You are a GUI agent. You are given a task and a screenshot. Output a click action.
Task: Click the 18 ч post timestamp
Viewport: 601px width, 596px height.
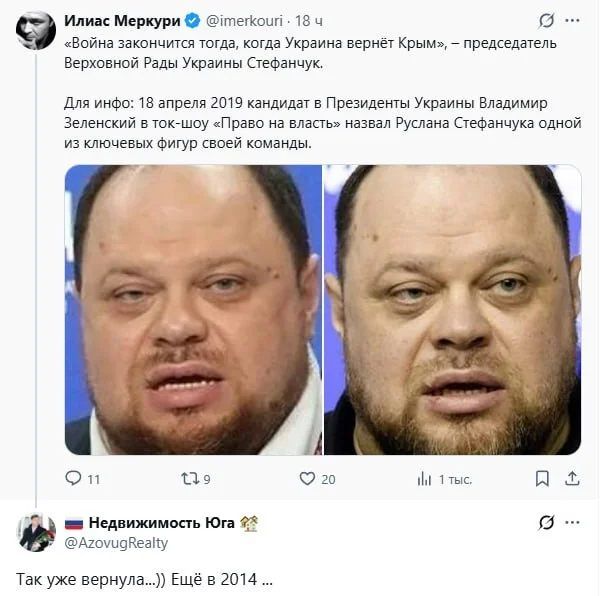[x=309, y=21]
